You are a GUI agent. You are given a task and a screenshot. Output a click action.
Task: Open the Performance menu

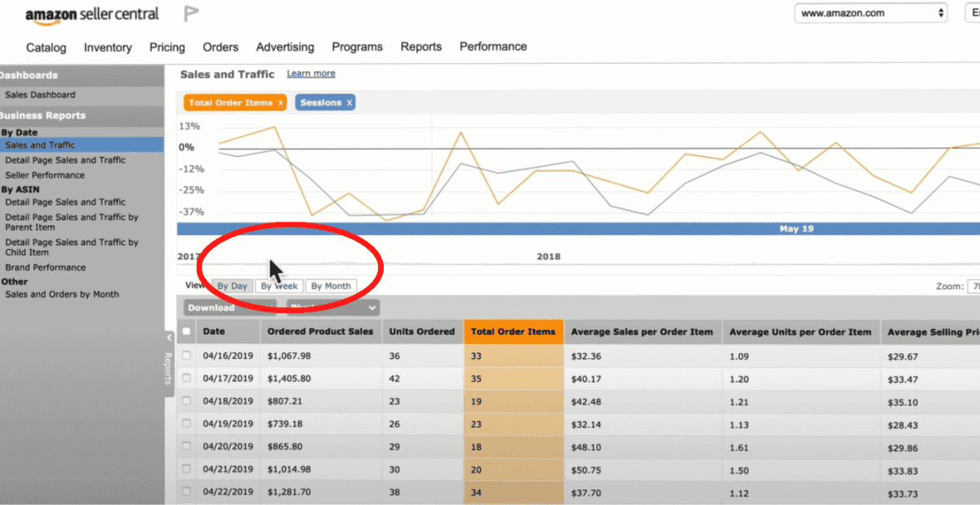493,47
